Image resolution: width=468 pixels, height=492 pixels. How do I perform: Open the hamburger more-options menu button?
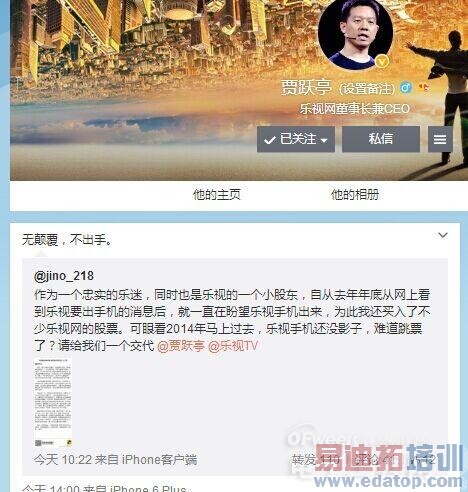(x=440, y=139)
